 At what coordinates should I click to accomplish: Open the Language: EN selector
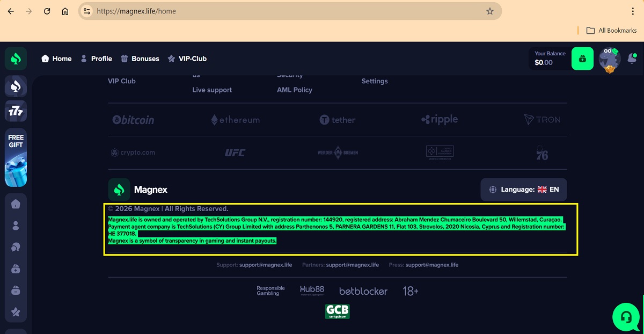tap(523, 190)
